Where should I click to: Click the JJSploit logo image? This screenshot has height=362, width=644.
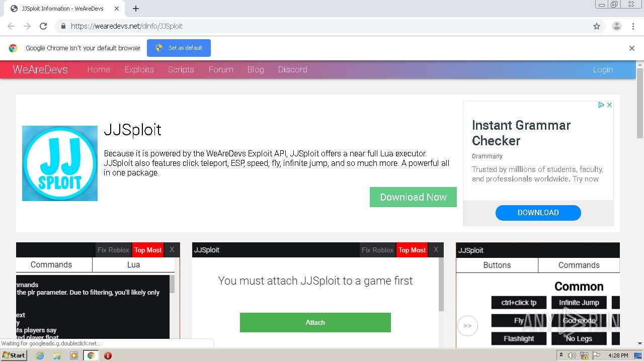tap(60, 163)
